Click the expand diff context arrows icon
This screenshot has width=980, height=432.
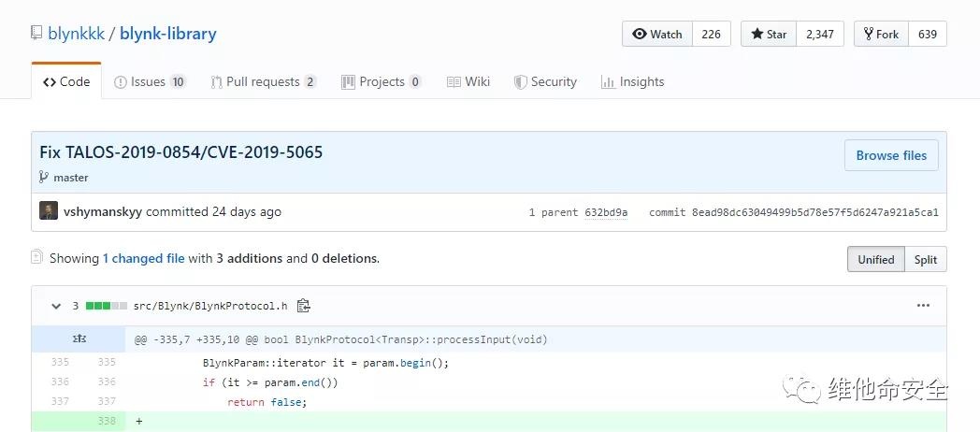[79, 339]
